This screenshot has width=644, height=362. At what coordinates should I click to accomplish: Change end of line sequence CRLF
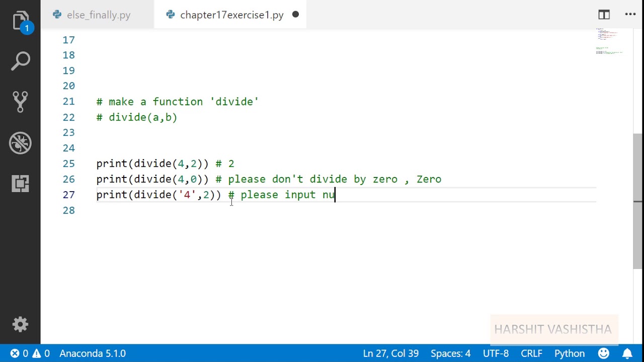pyautogui.click(x=532, y=353)
